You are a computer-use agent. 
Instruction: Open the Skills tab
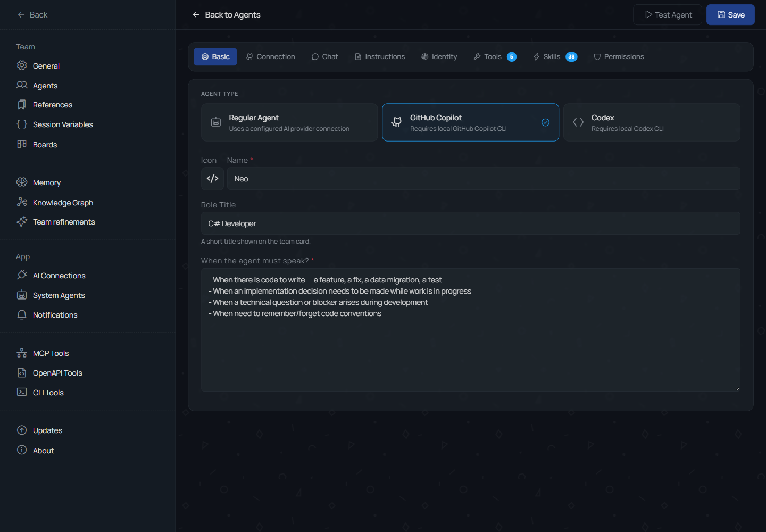pos(555,57)
